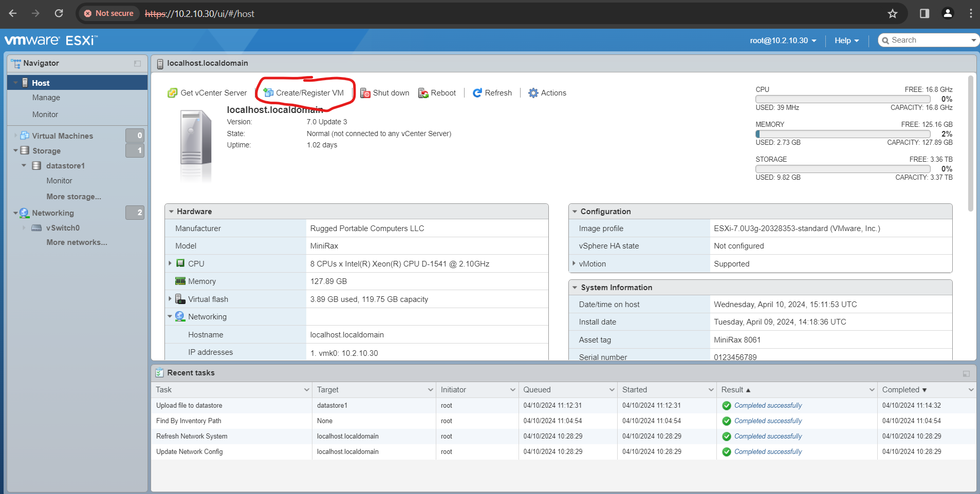Expand the Virtual Machines tree node
980x494 pixels.
(15, 136)
